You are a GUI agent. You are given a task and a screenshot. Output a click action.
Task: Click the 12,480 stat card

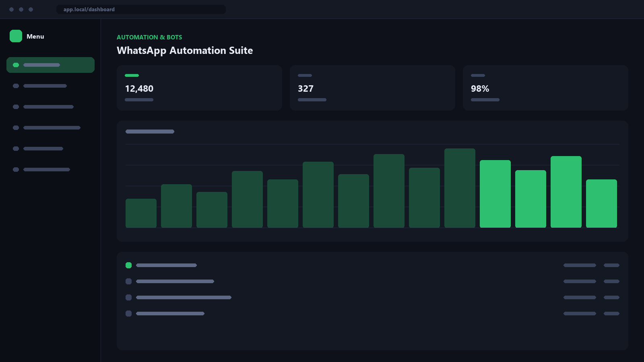pos(199,88)
